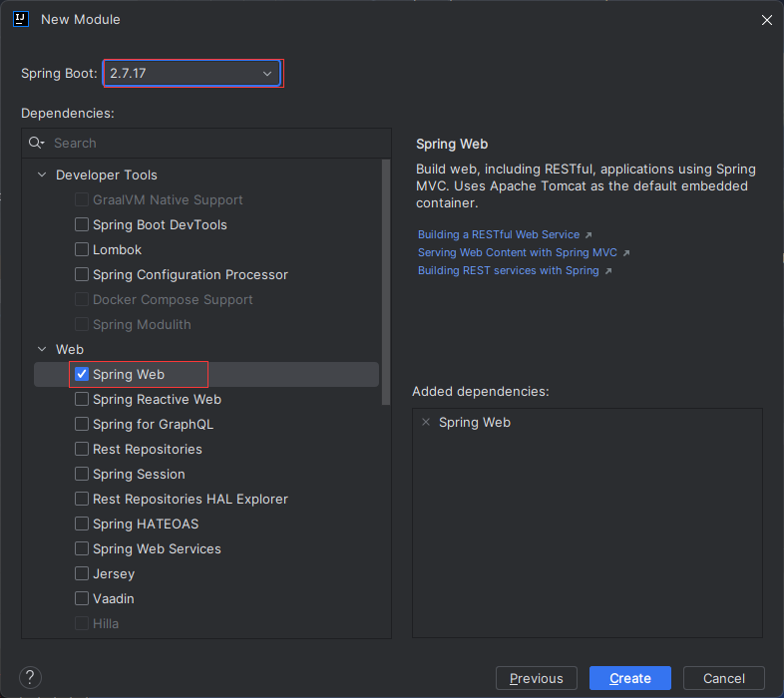The width and height of the screenshot is (784, 698).
Task: Open Serving Web Content with Spring MVC link
Action: click(x=518, y=253)
